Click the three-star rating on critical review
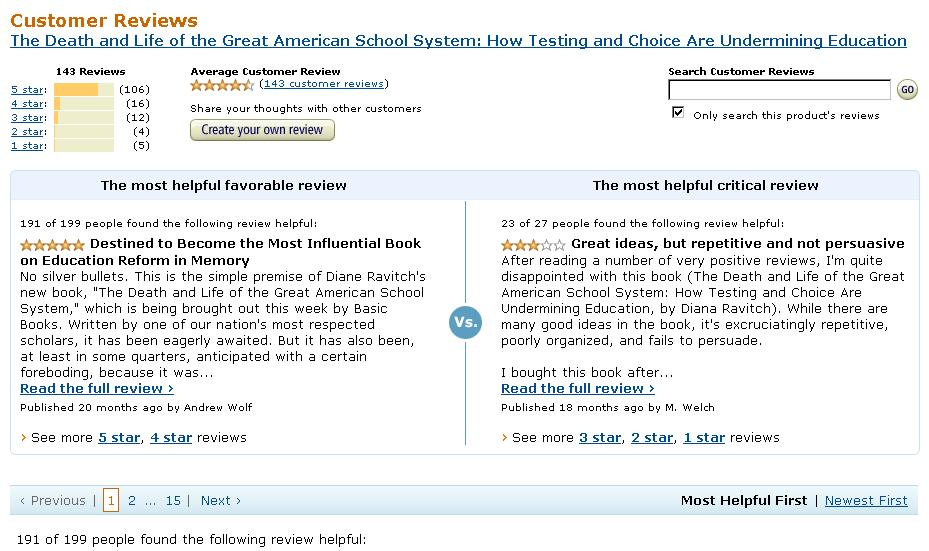 tap(533, 244)
